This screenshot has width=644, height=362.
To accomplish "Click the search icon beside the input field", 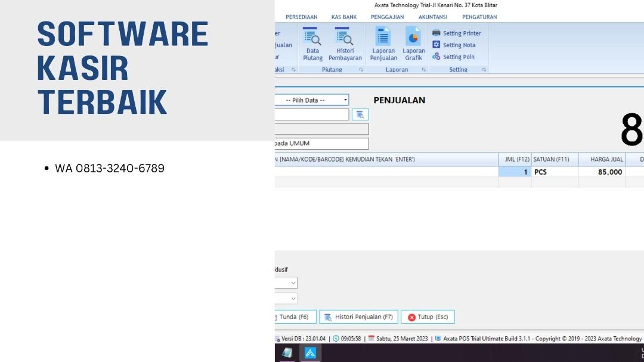I will [360, 115].
